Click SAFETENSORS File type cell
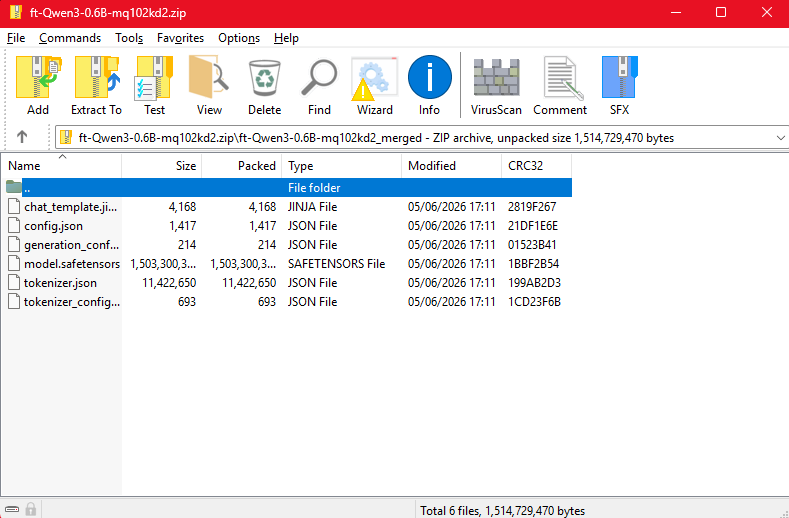The width and height of the screenshot is (789, 518). [336, 264]
